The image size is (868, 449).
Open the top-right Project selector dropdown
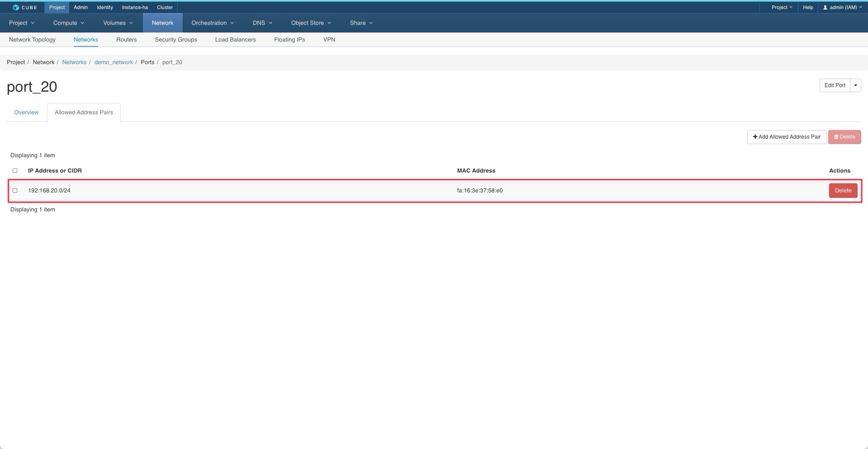point(782,7)
